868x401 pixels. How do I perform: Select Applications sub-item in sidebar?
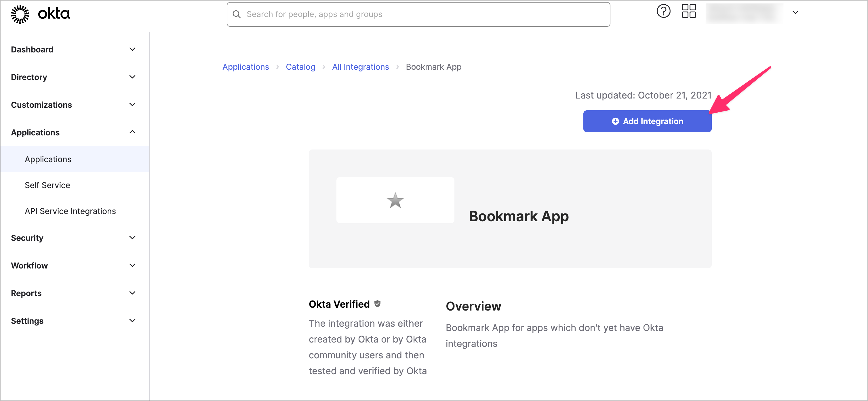coord(75,159)
